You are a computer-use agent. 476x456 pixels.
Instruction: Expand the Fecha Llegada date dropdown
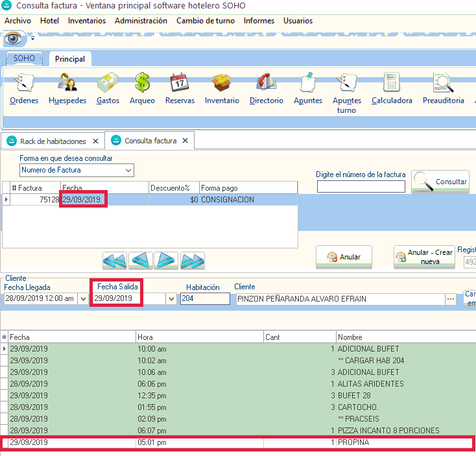click(x=83, y=299)
